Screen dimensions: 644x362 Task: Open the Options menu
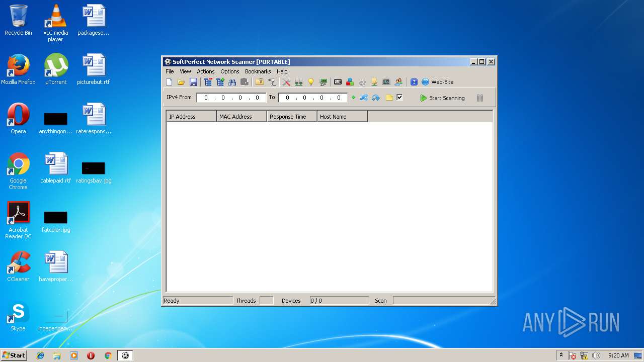tap(230, 71)
